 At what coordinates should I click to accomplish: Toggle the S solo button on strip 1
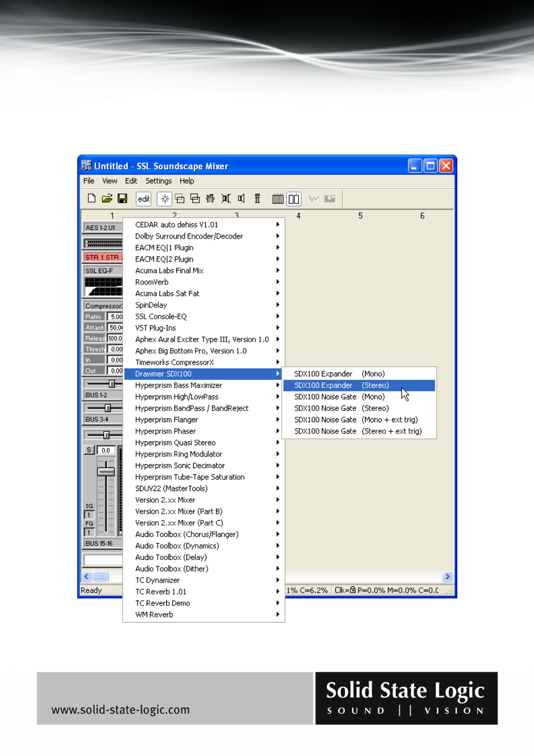point(89,450)
